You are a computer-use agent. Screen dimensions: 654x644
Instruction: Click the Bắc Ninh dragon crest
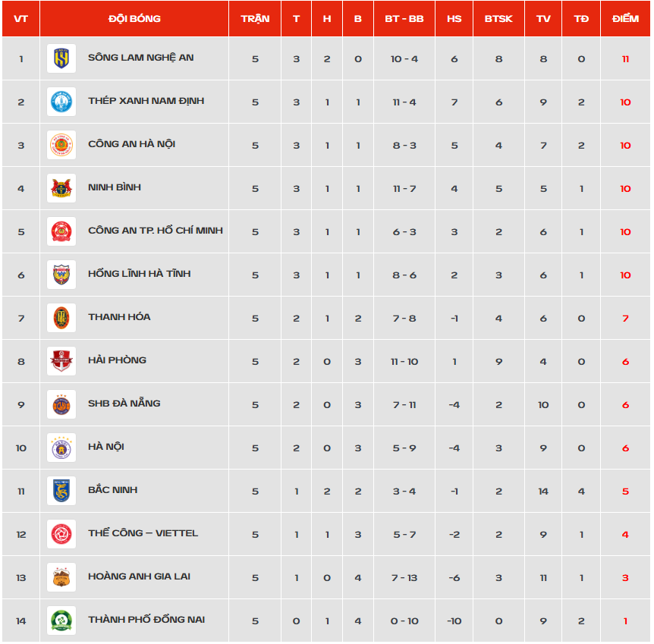(61, 491)
